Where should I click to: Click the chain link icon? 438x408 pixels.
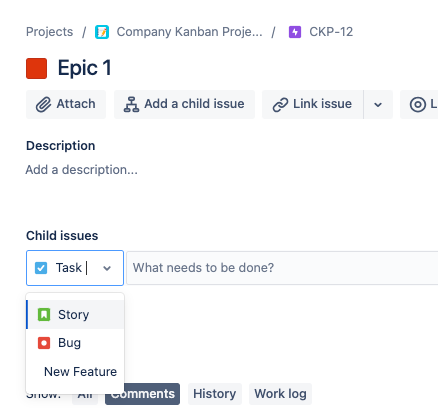pos(280,105)
